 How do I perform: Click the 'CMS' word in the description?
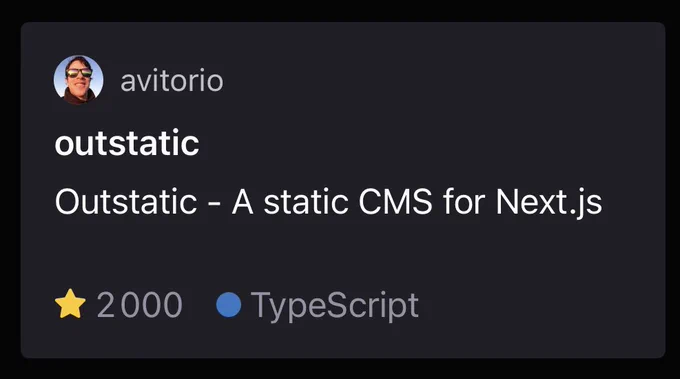[x=395, y=202]
